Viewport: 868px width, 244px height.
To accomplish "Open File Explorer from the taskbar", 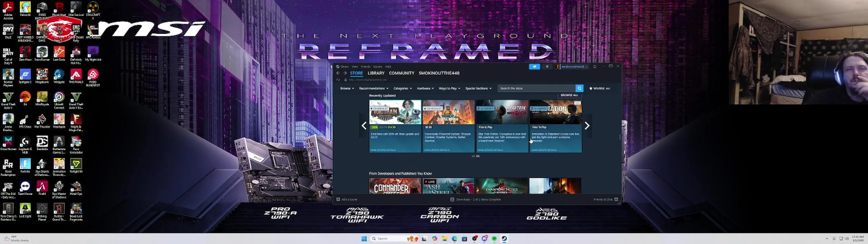I will pyautogui.click(x=445, y=239).
